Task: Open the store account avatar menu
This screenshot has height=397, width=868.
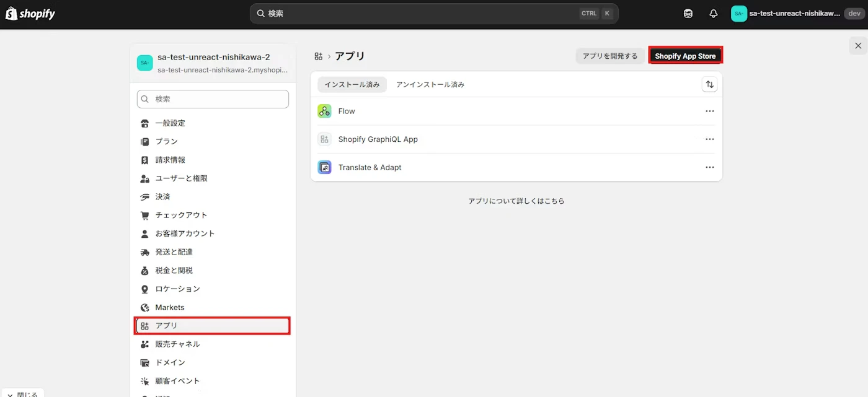Action: coord(739,14)
